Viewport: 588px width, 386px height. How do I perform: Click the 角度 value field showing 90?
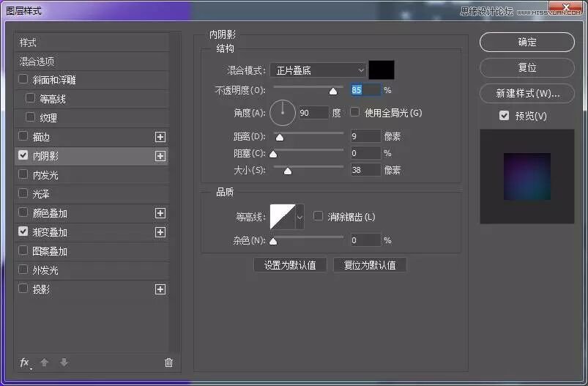[x=314, y=113]
